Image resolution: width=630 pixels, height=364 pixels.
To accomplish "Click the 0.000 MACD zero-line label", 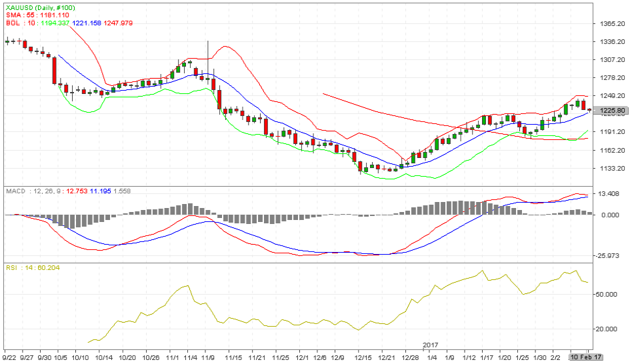I will pos(611,215).
